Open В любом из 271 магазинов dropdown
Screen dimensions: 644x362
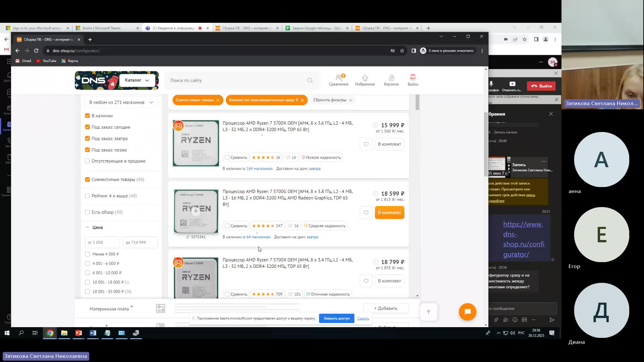pos(121,102)
